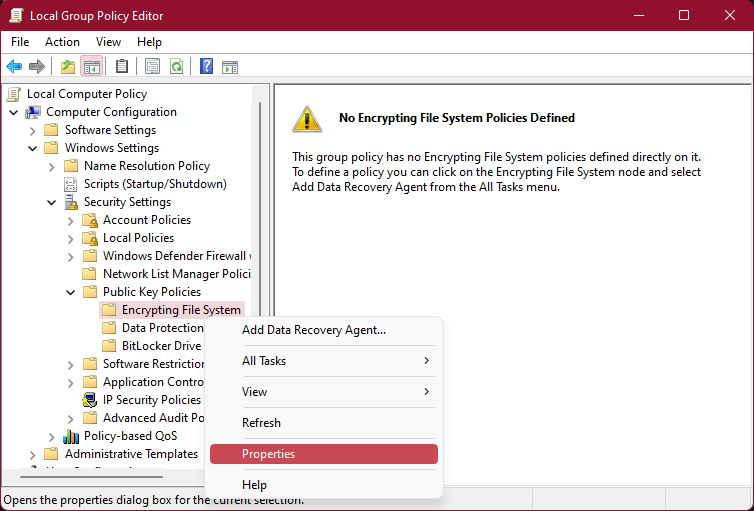
Task: Collapse the Computer Configuration node
Action: click(x=14, y=112)
